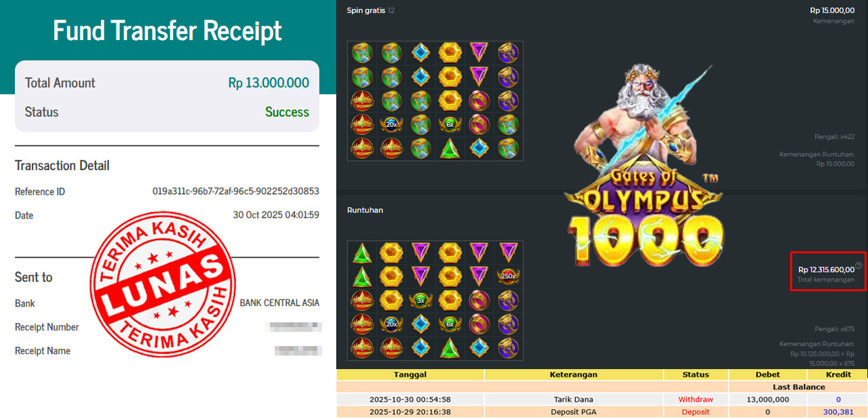Viewport: 868px width, 418px height.
Task: Open the red Withdraw status link
Action: [x=696, y=400]
